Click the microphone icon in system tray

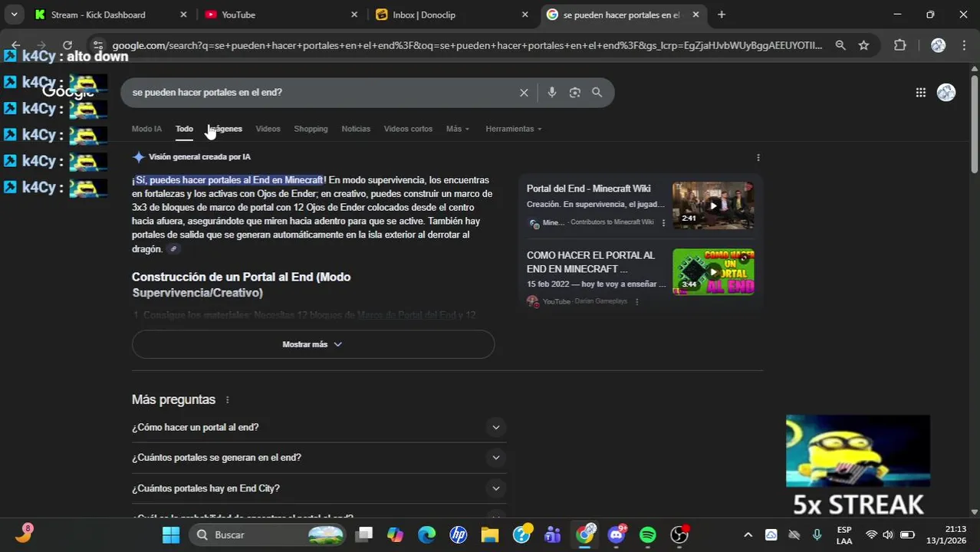[817, 534]
